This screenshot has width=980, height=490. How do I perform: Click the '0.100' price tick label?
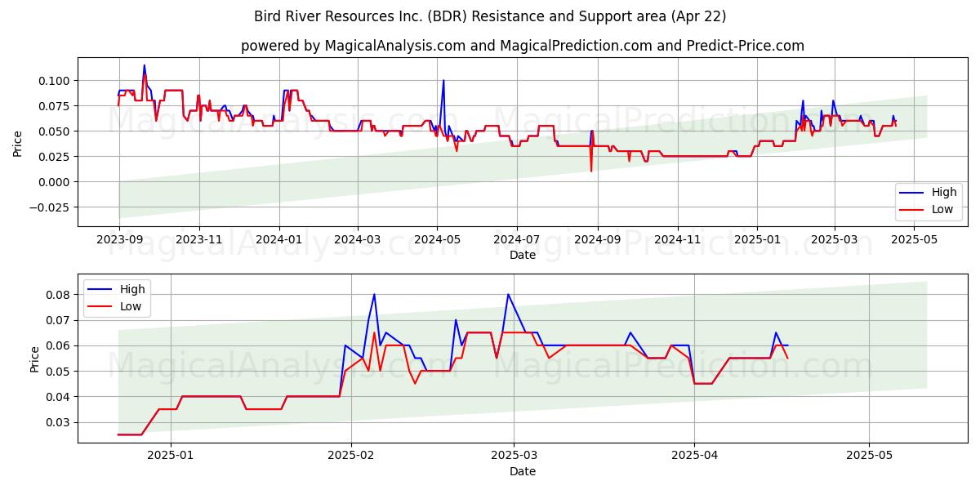click(x=55, y=80)
